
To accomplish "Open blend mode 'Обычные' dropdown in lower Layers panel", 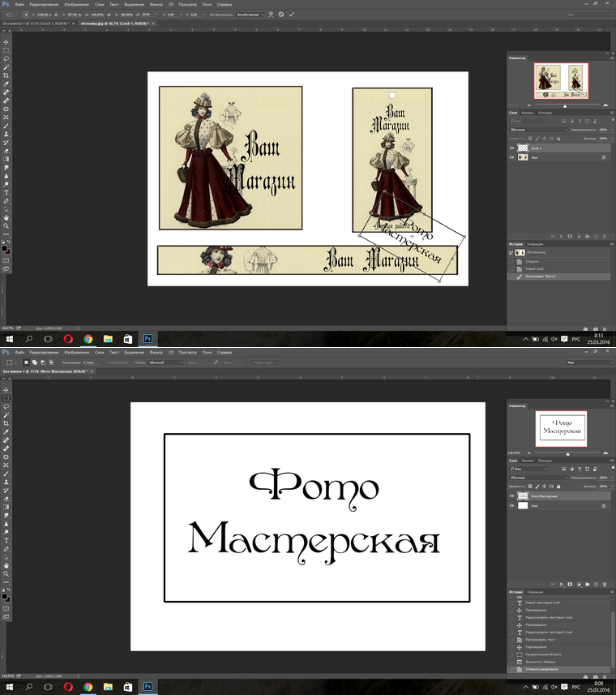I will [538, 478].
